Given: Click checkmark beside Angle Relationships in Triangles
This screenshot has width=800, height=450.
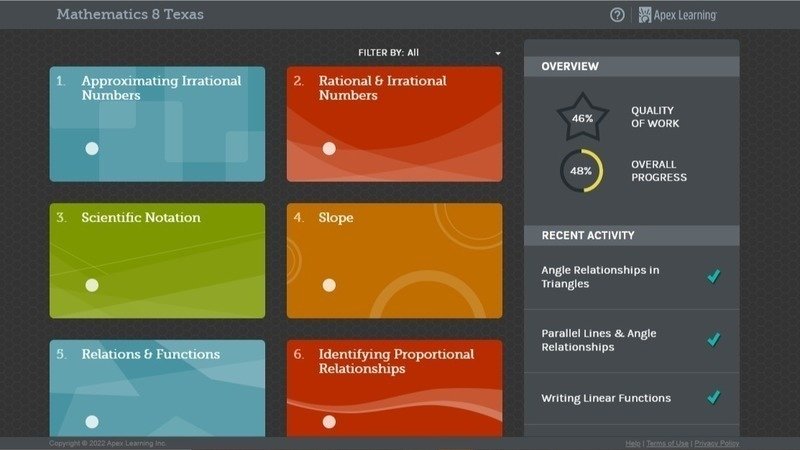Looking at the screenshot, I should [x=713, y=276].
